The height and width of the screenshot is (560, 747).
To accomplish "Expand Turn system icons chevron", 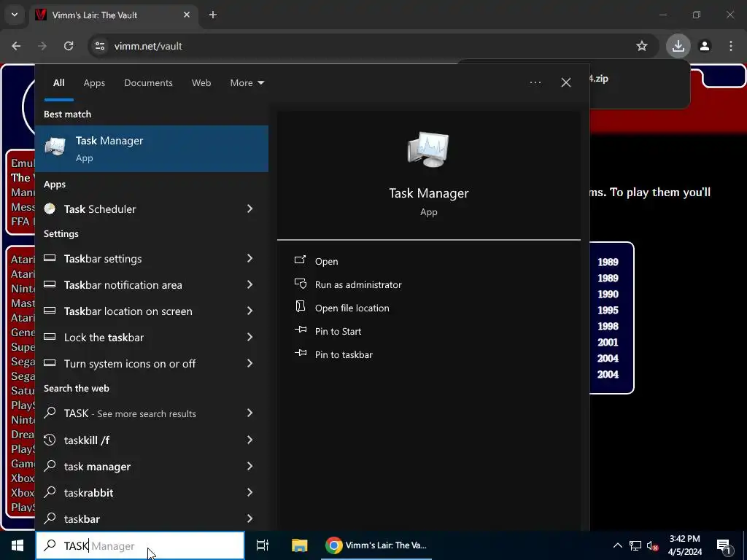I will pos(249,363).
